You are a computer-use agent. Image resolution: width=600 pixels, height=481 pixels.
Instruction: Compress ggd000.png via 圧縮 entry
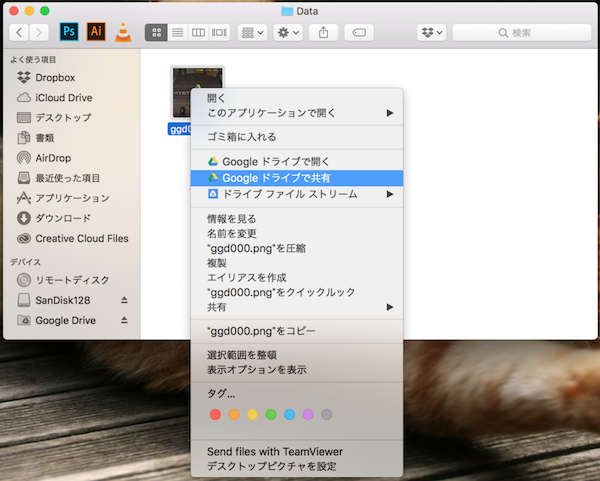click(x=297, y=248)
